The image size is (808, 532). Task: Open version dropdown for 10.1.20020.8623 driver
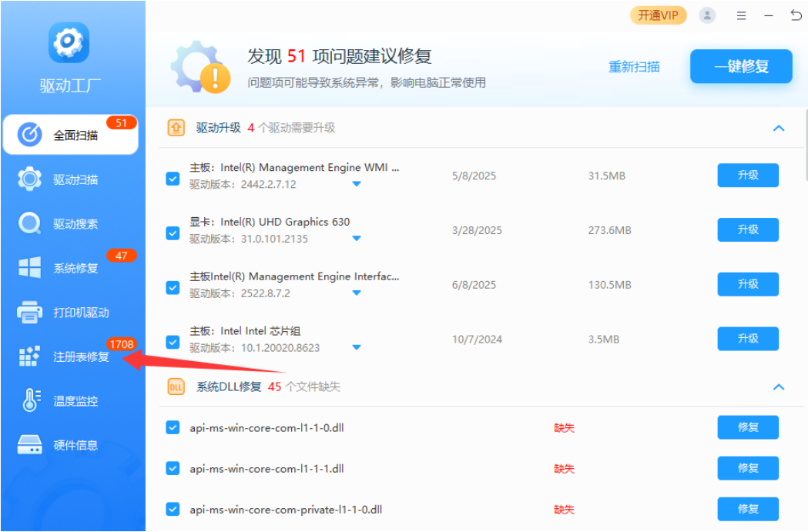357,348
